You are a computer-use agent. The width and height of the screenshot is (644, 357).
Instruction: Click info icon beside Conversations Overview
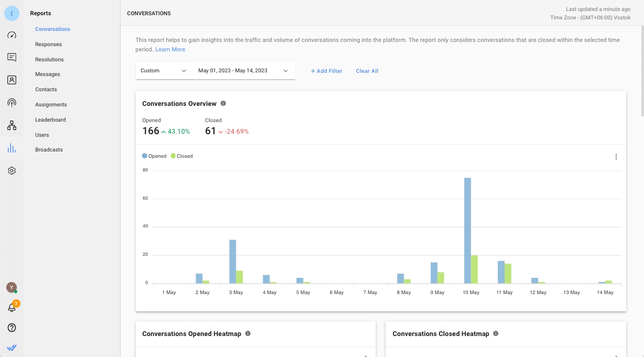click(223, 104)
